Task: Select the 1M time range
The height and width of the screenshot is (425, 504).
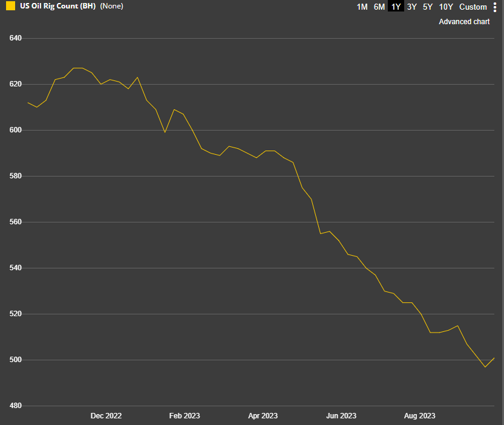Action: 362,7
